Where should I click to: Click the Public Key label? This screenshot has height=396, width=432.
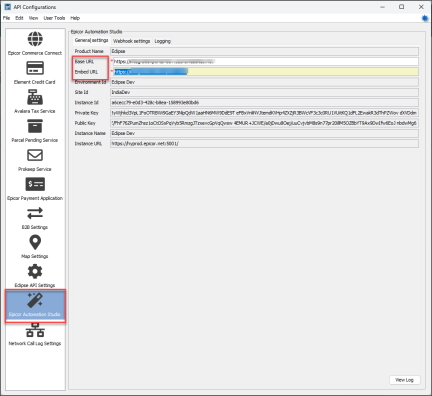tap(85, 123)
